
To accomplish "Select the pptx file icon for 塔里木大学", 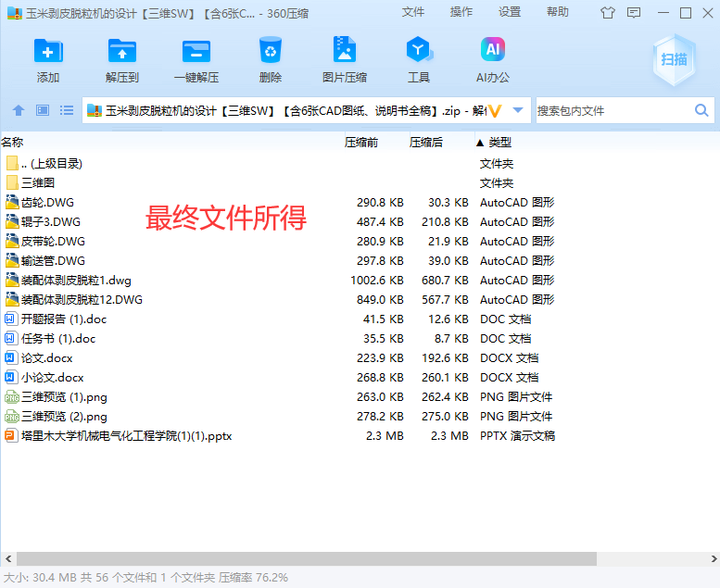I will pyautogui.click(x=10, y=435).
